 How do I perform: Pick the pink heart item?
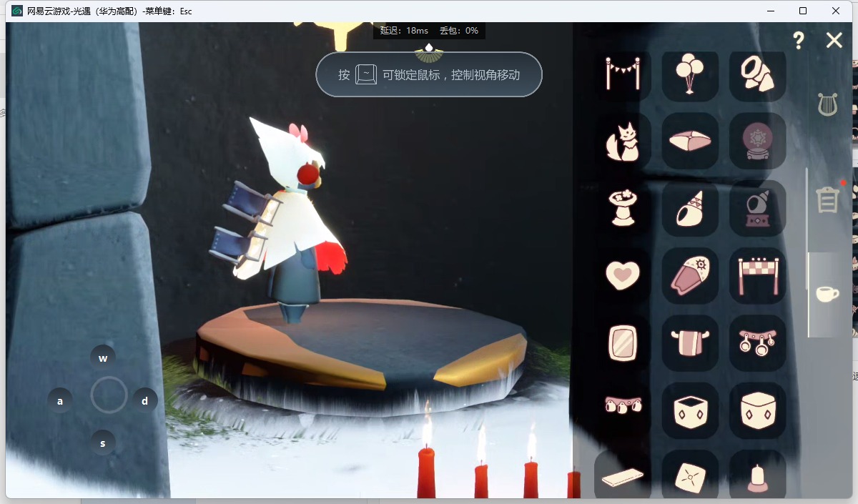pos(622,275)
